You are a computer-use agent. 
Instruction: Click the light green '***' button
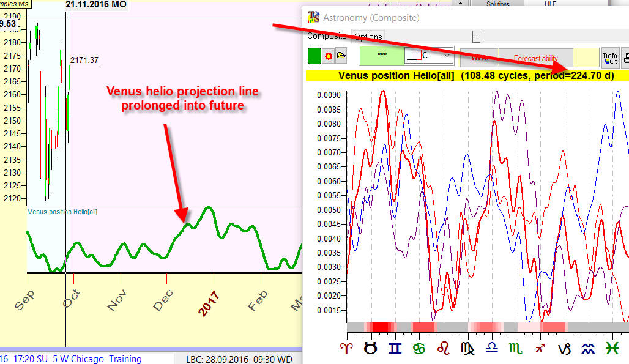pyautogui.click(x=381, y=56)
